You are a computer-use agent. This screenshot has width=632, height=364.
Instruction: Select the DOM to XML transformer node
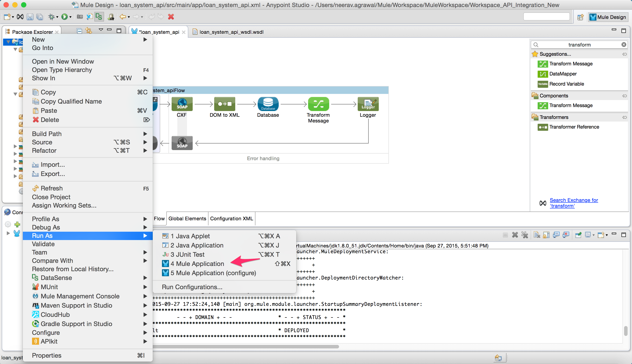(224, 104)
